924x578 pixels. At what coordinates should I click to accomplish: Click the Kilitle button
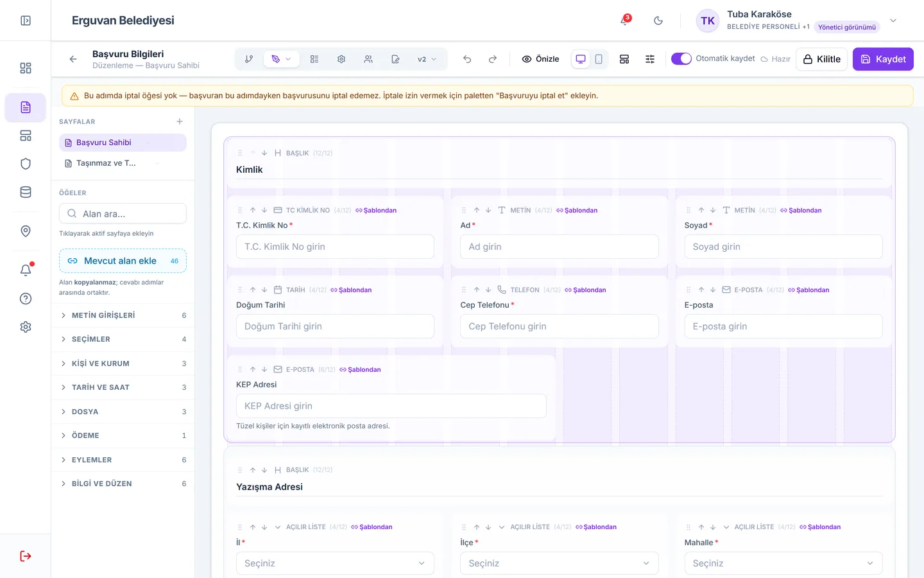(x=822, y=59)
